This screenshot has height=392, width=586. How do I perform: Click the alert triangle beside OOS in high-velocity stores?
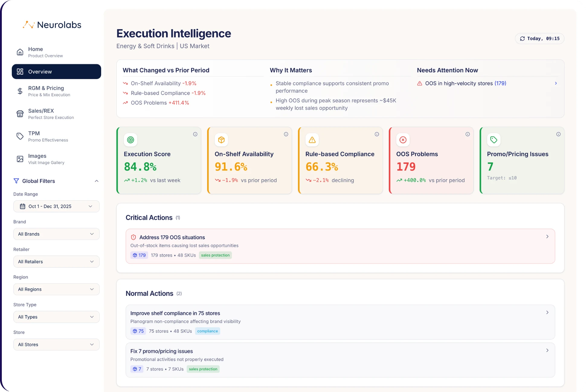pyautogui.click(x=420, y=83)
